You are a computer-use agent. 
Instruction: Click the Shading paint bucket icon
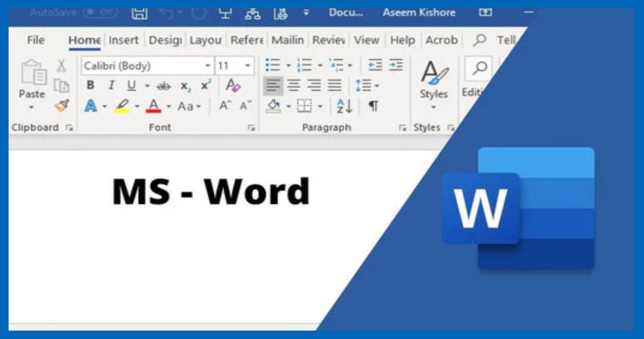pos(274,106)
